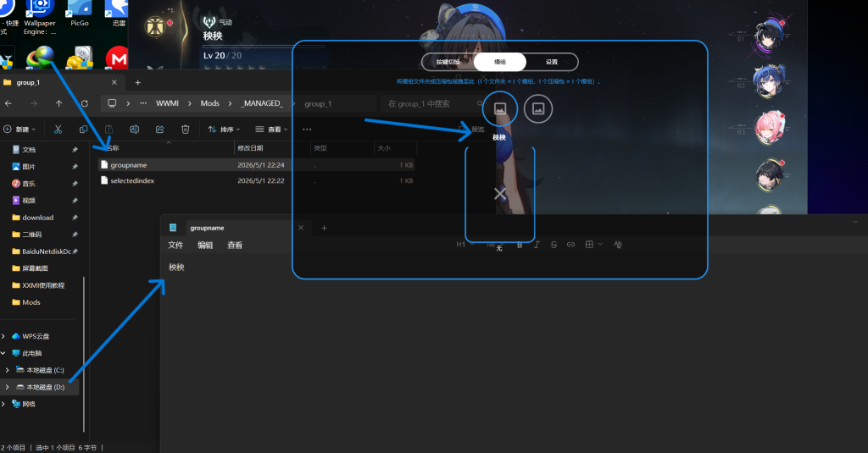Open the three-dots More options in Explorer toolbar
868x453 pixels.
307,130
